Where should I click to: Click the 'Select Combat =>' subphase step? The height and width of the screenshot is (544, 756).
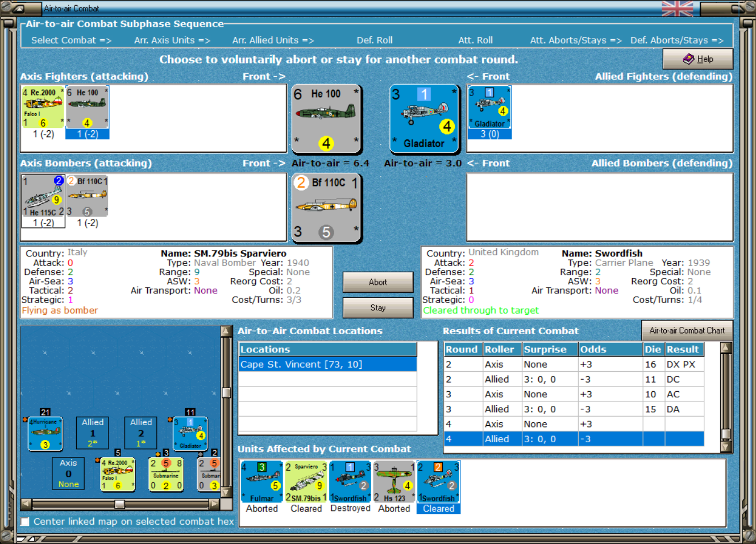(x=71, y=40)
